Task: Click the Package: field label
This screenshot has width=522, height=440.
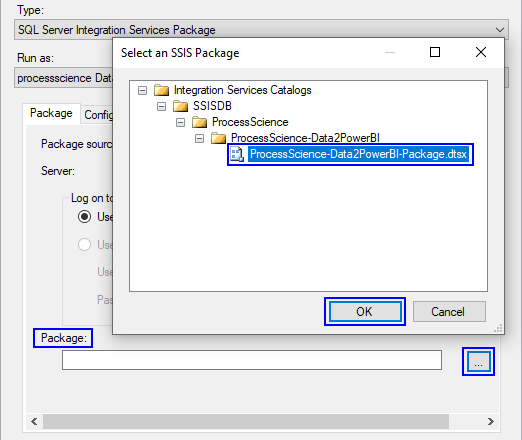Action: pos(63,338)
